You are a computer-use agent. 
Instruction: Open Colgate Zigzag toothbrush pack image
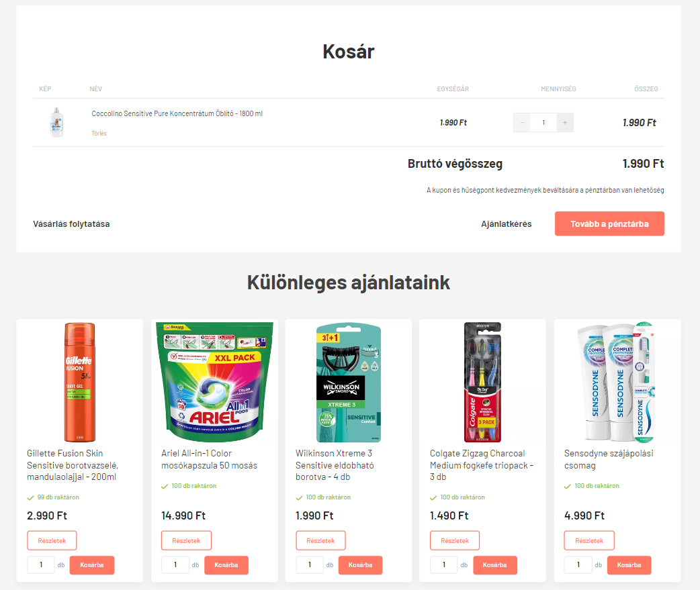coord(482,382)
